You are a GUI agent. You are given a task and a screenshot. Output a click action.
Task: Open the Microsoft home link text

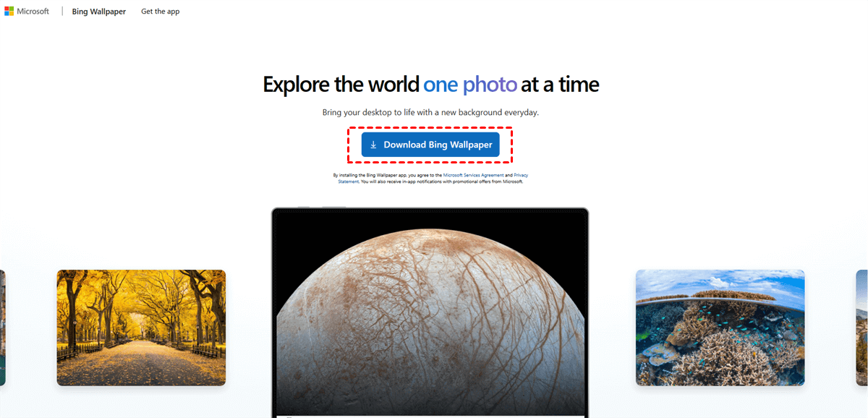33,12
